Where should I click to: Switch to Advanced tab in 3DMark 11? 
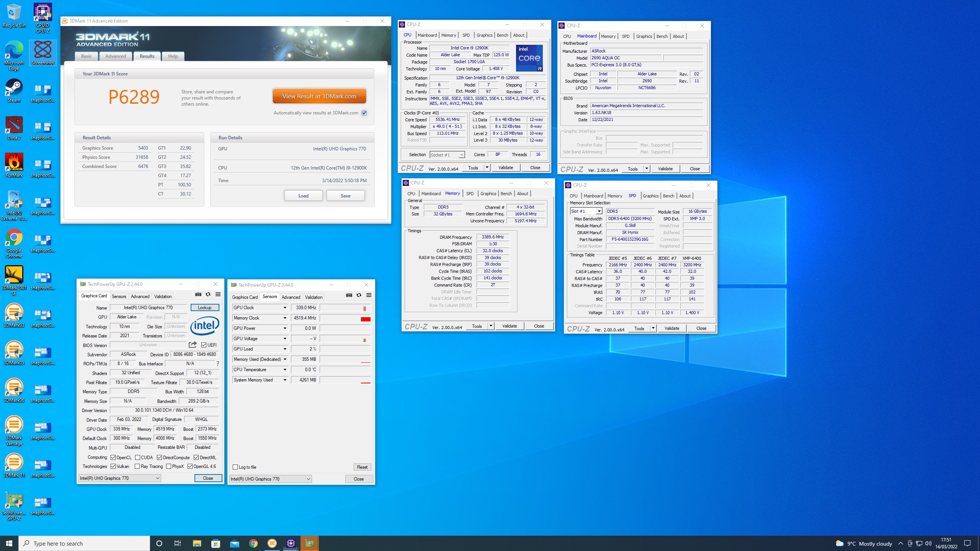116,56
